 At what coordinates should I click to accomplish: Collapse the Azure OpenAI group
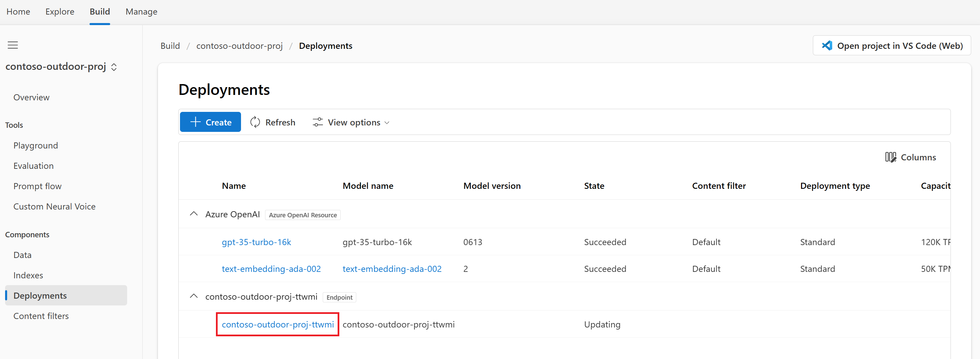click(x=194, y=214)
